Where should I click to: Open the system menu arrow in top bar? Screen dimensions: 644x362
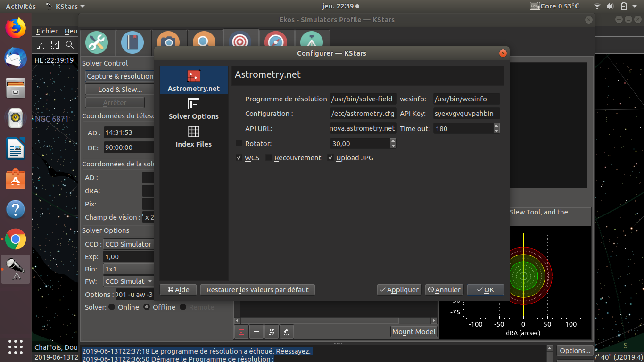[x=636, y=7]
